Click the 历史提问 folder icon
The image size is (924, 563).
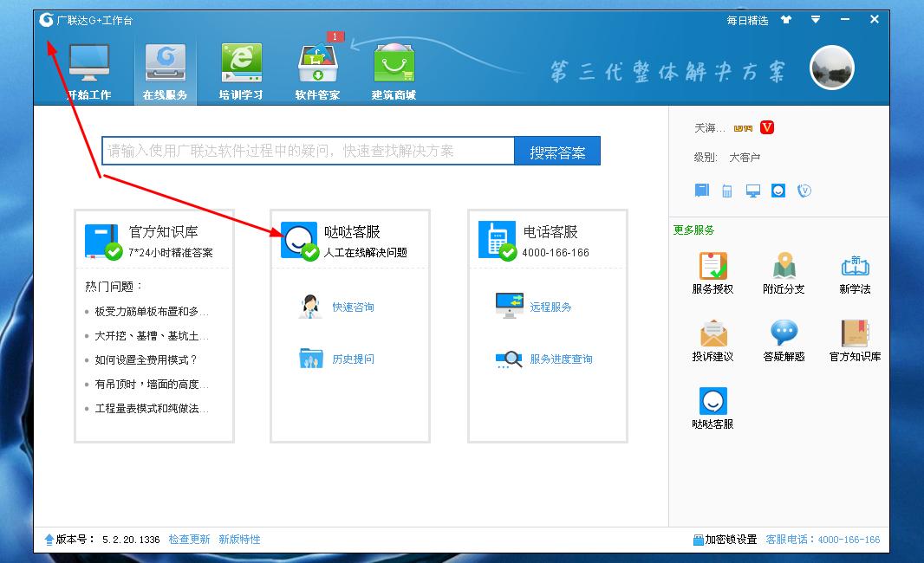pyautogui.click(x=311, y=358)
